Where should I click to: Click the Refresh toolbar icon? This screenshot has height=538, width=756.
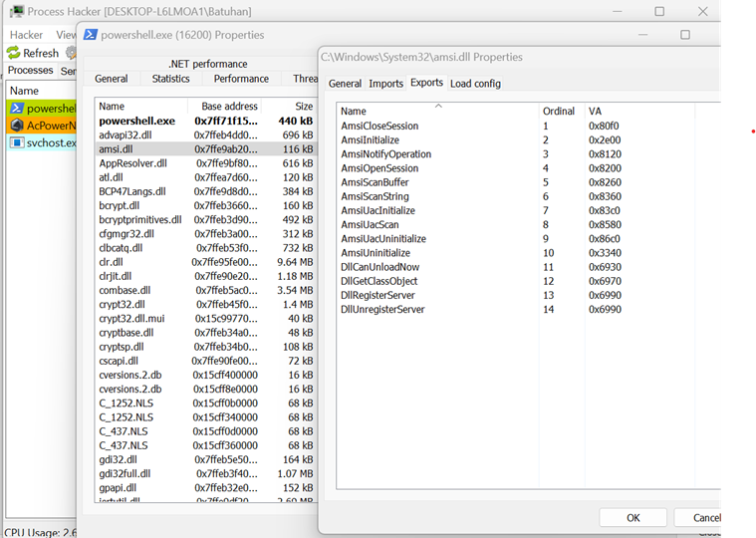coord(14,53)
